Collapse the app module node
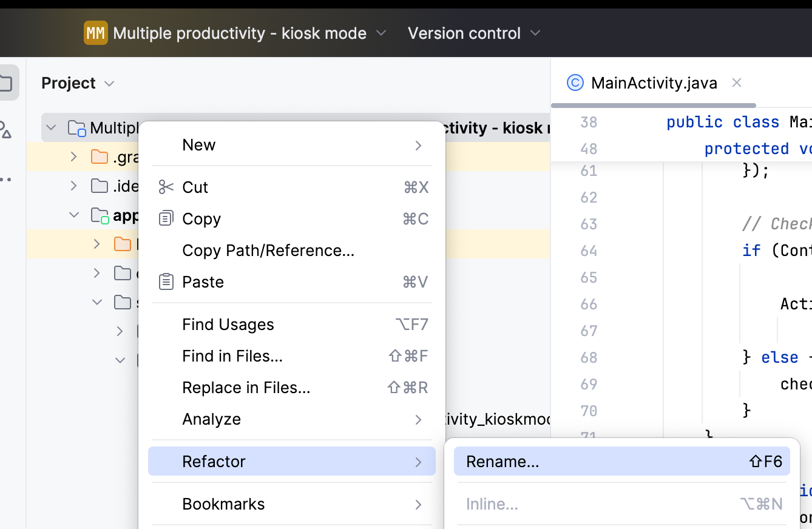 [x=74, y=215]
